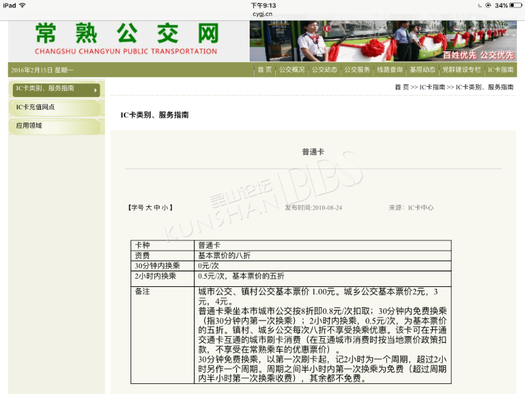Tap the battery icon in status bar
Viewport: 525px width, 394px height.
pos(516,5)
